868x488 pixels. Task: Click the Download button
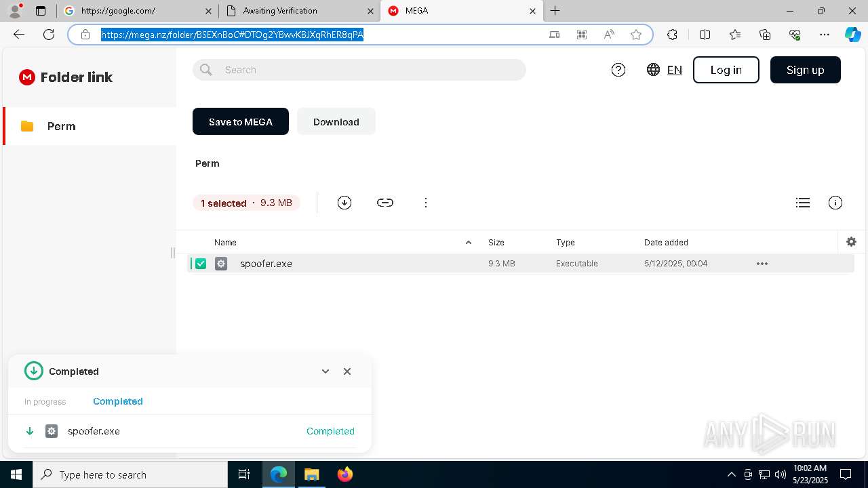click(336, 121)
